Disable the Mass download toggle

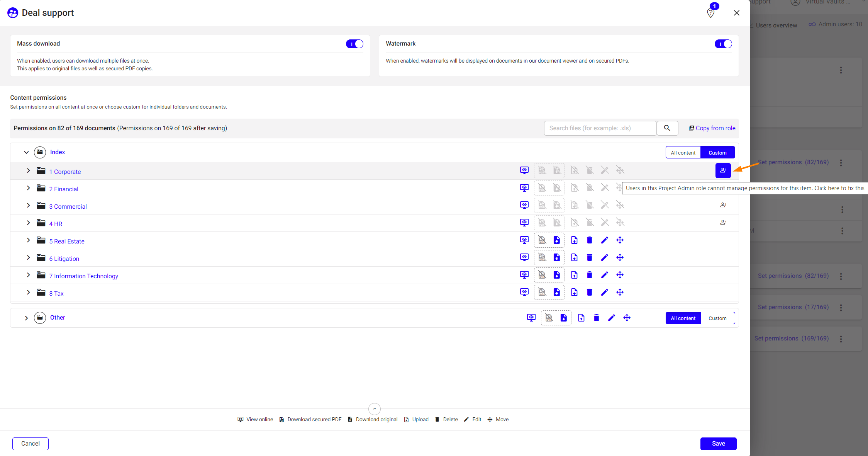pos(354,44)
